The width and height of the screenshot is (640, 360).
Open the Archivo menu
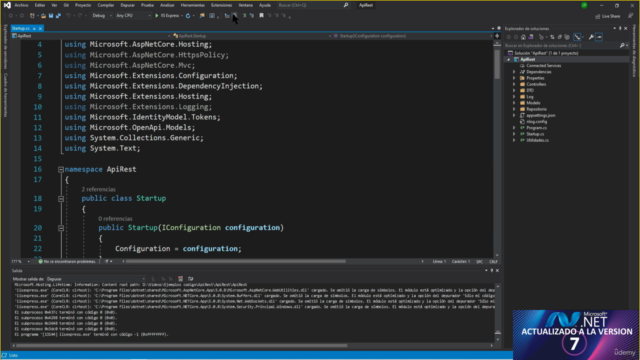[x=21, y=5]
